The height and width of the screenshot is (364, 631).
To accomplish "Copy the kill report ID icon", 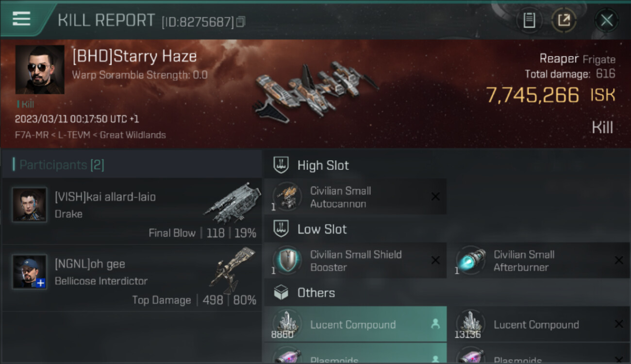I will click(241, 22).
